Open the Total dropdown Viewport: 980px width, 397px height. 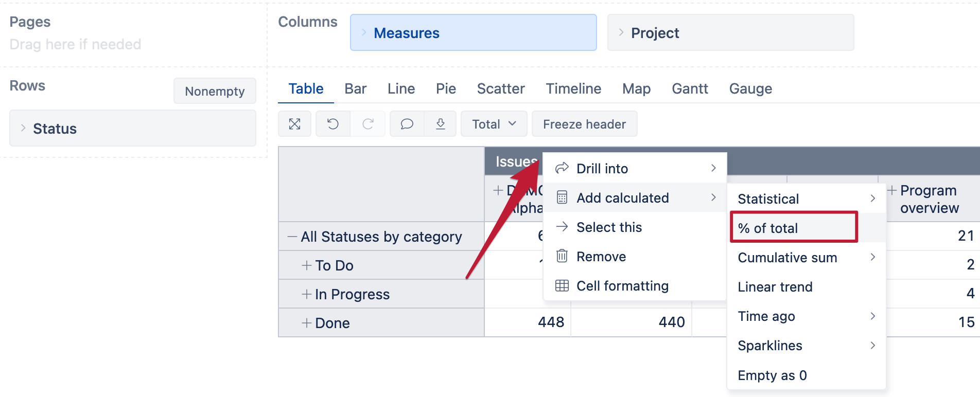coord(494,124)
